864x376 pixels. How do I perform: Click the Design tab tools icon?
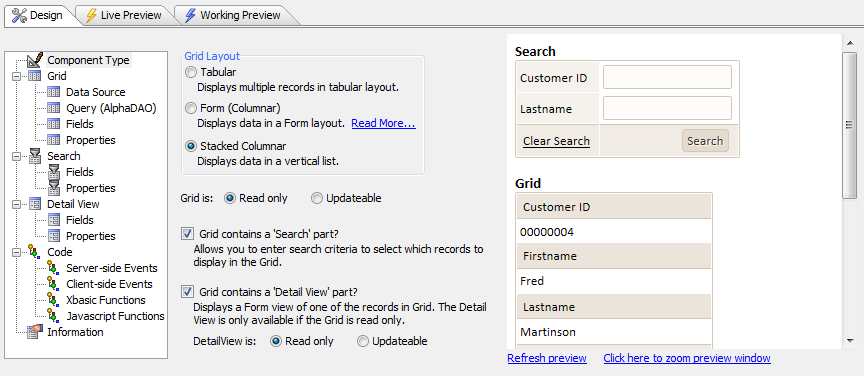coord(19,15)
